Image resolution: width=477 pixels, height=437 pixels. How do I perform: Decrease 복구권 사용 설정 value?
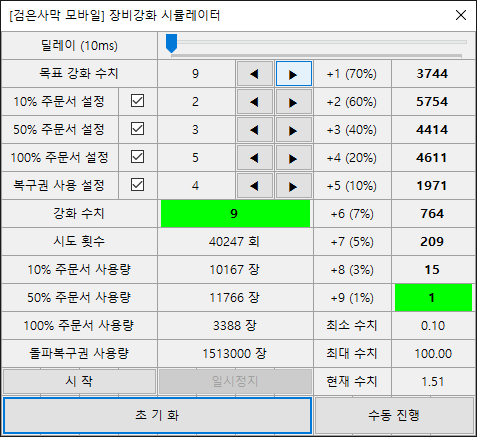[255, 186]
